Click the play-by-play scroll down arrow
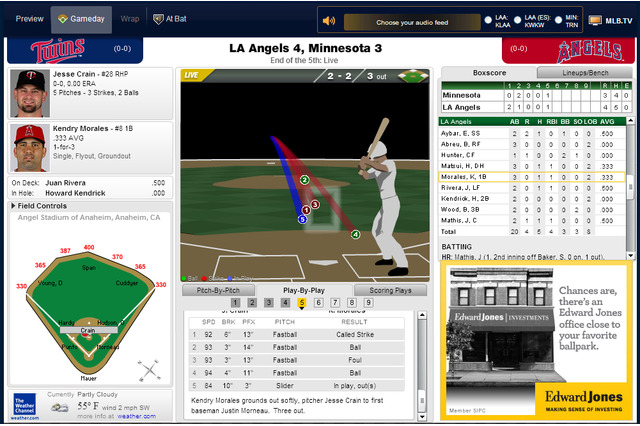The image size is (640, 426). pyautogui.click(x=422, y=417)
